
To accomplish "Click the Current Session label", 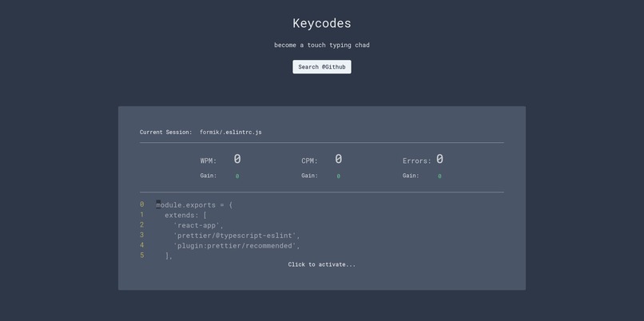I will 165,133.
